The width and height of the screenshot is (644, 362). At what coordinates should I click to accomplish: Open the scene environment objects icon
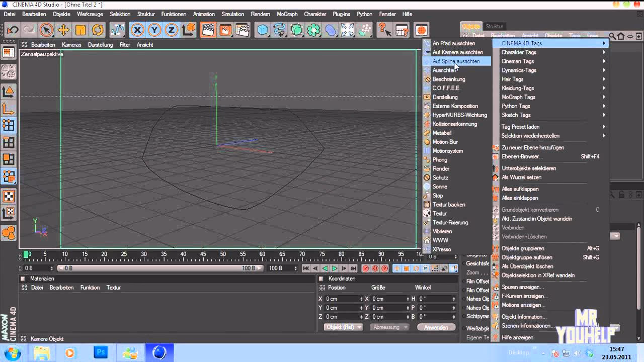point(348,30)
